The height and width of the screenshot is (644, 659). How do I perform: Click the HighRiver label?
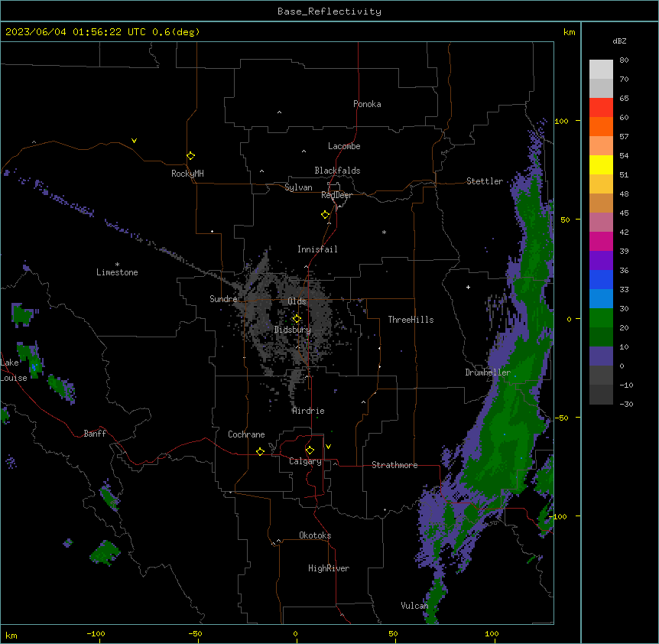[x=329, y=568]
